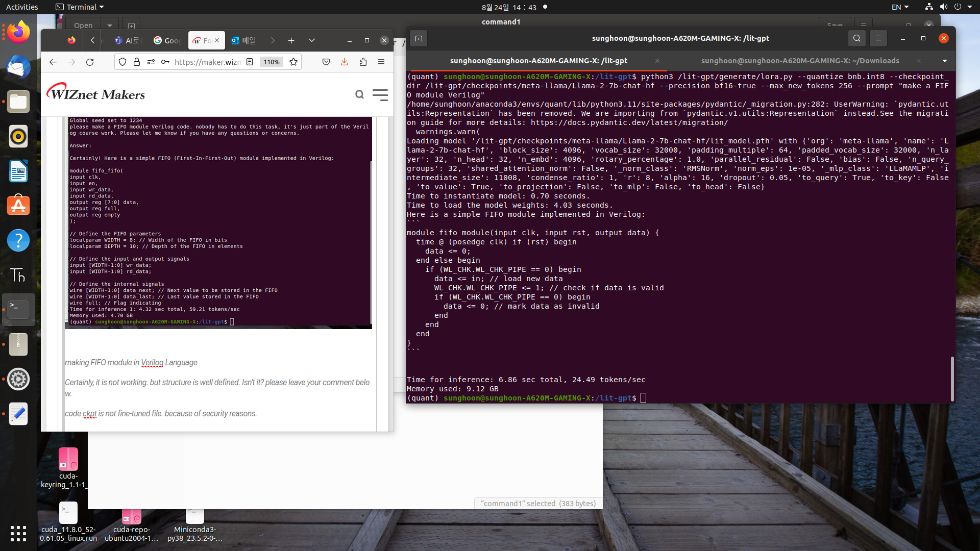Open tracking protection shield icon

pos(122,62)
